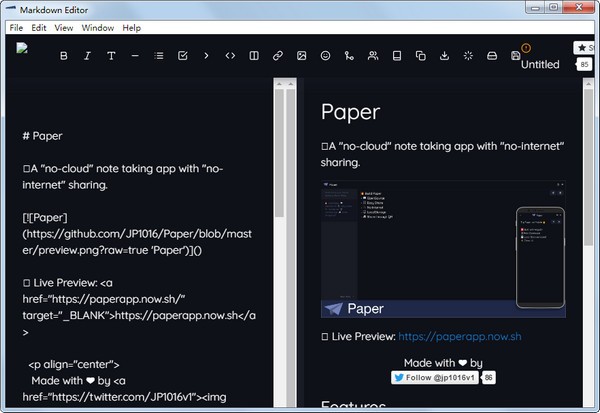The image size is (600, 413).
Task: Apply bold formatting from toolbar
Action: pyautogui.click(x=63, y=56)
